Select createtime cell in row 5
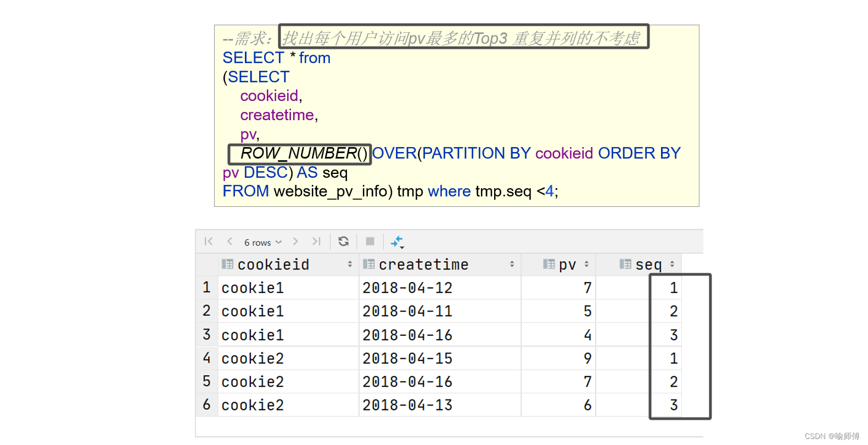868x445 pixels. (x=440, y=381)
